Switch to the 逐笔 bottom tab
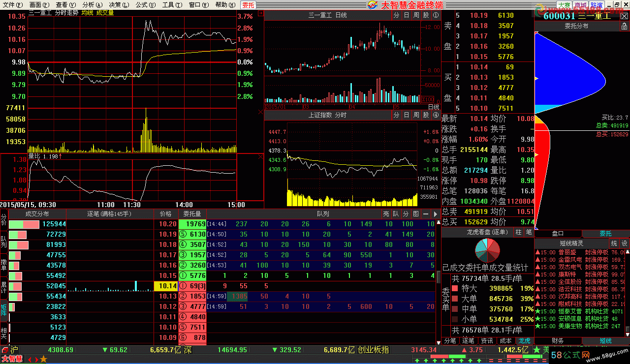This screenshot has height=364, width=630. click(x=468, y=340)
